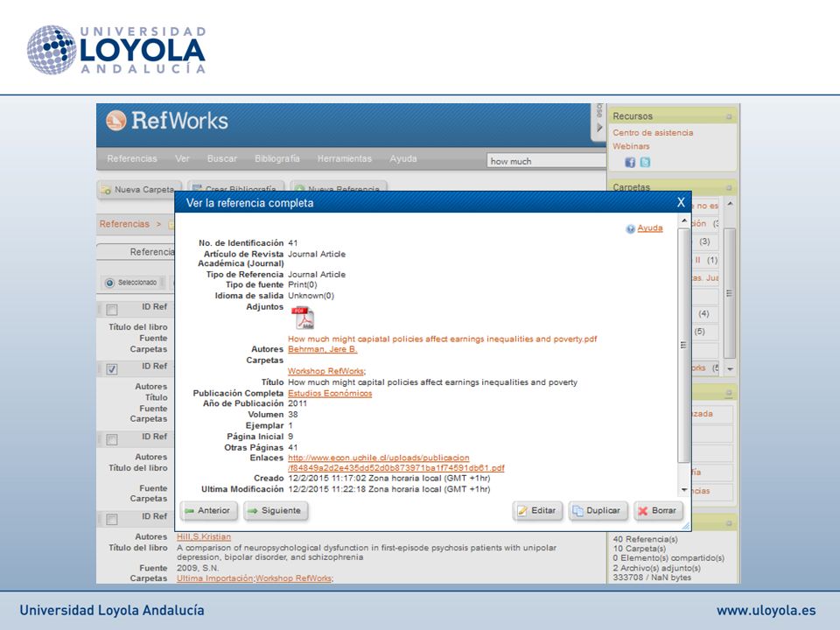Open the attached PDF file icon

(303, 318)
